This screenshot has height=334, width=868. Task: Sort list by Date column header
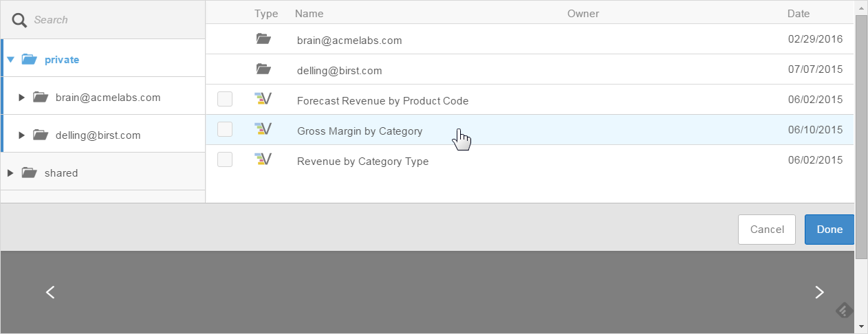click(x=798, y=14)
